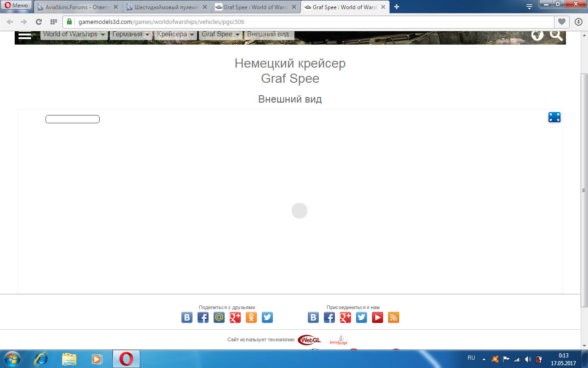Go forward in browser history
This screenshot has height=368, width=588.
tap(24, 22)
